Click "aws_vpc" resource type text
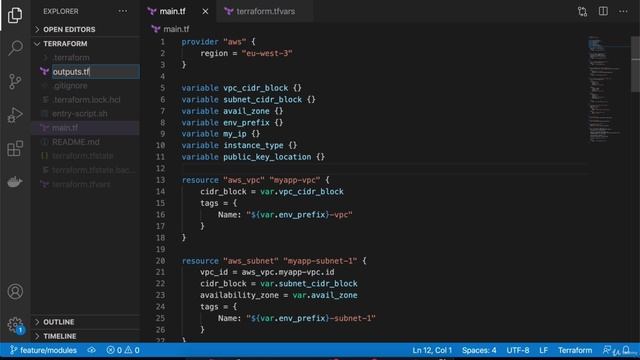Viewport: 640px width, 360px height. coord(244,180)
